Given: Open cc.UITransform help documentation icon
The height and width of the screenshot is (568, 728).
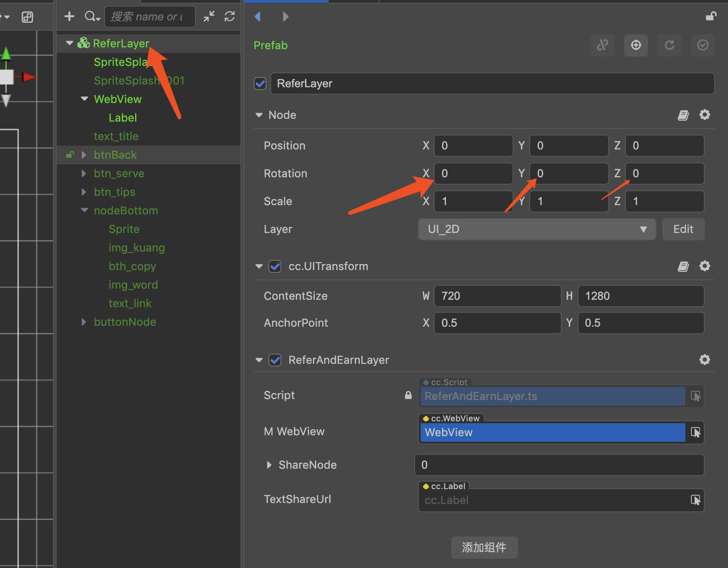Looking at the screenshot, I should click(x=683, y=266).
